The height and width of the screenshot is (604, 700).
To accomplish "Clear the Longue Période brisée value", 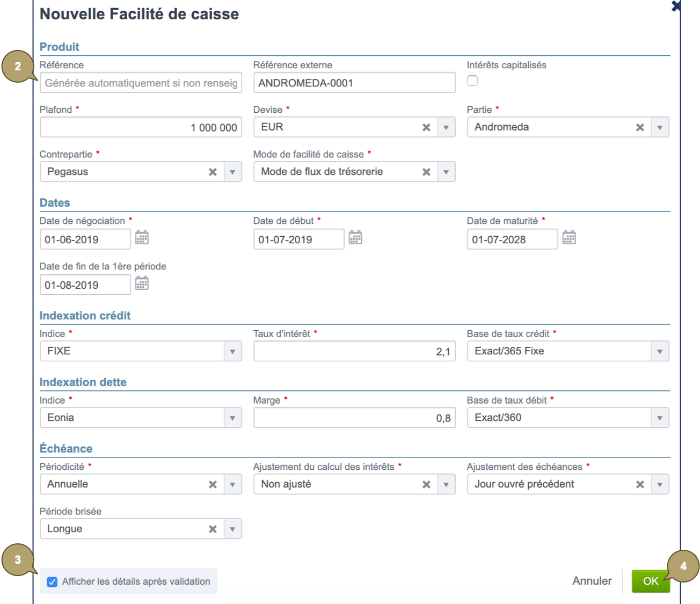I will click(213, 529).
